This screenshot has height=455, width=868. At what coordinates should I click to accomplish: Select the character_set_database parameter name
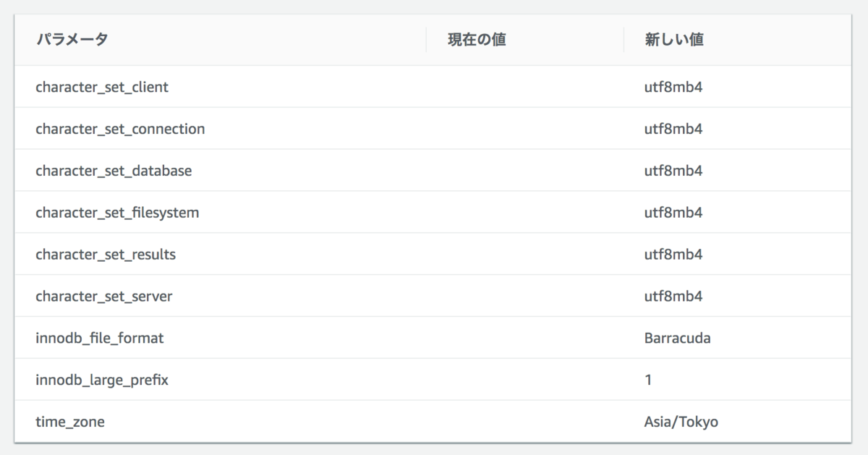[x=114, y=171]
